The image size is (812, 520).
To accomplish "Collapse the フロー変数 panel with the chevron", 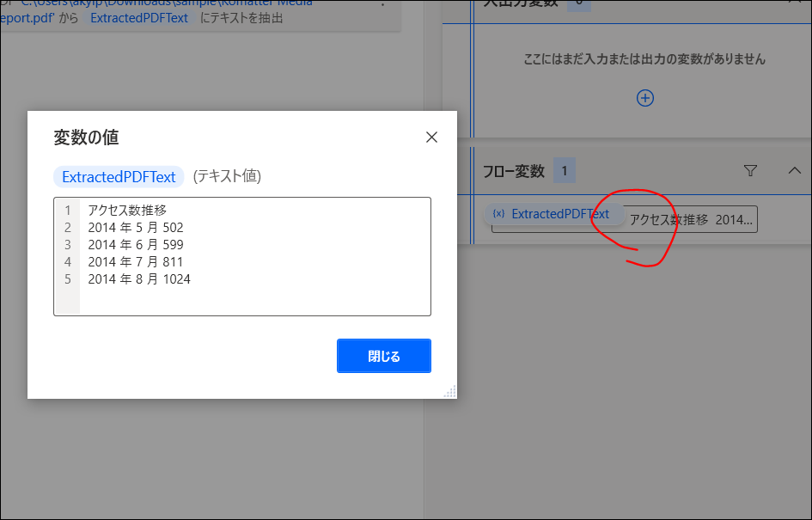I will (x=795, y=170).
